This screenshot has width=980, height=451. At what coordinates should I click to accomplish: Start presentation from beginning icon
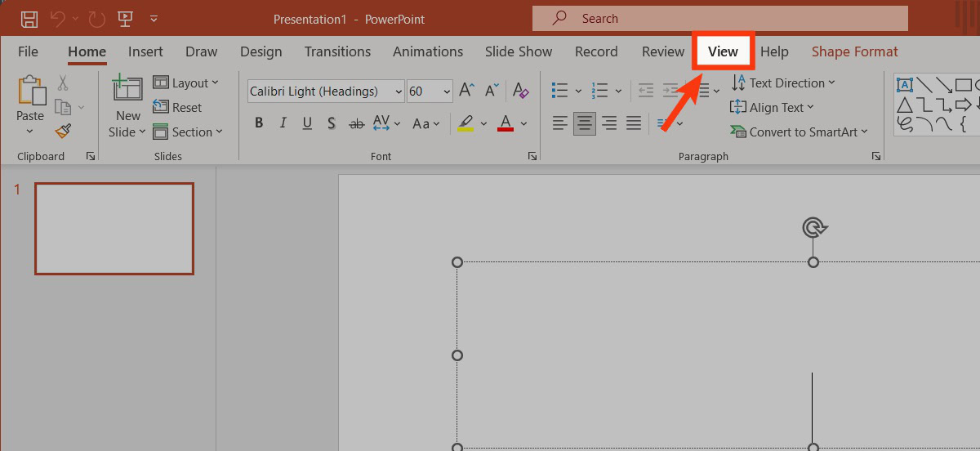point(125,18)
